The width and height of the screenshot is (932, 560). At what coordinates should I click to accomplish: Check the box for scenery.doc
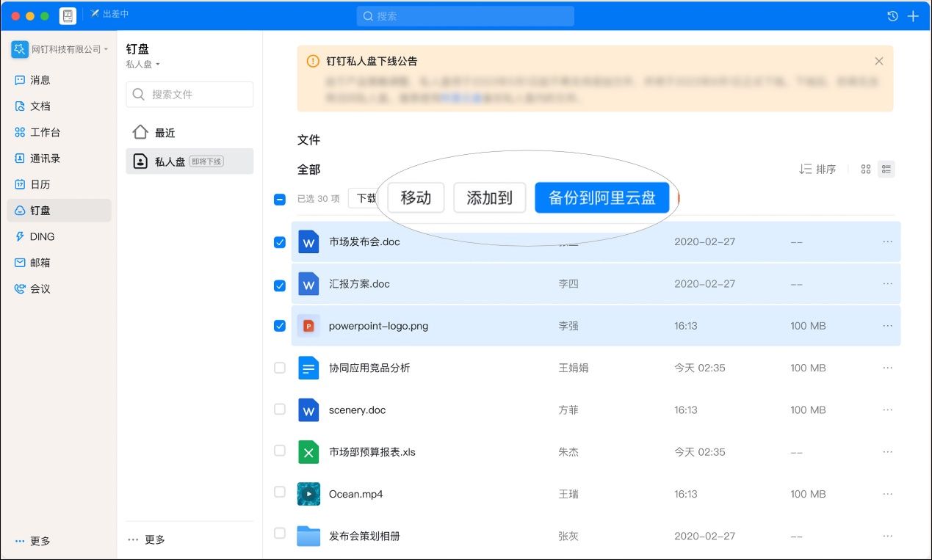click(280, 409)
